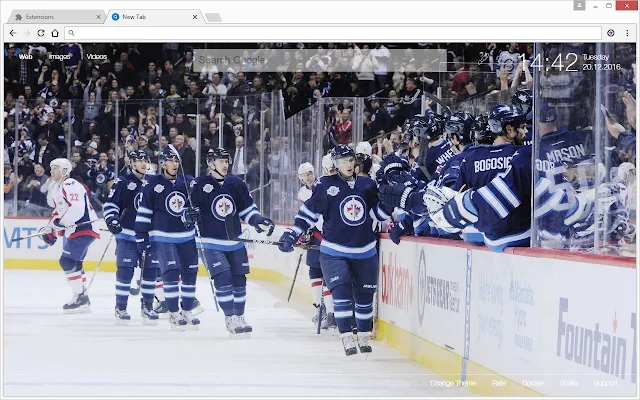Click the Support link
The height and width of the screenshot is (400, 640).
click(x=605, y=383)
